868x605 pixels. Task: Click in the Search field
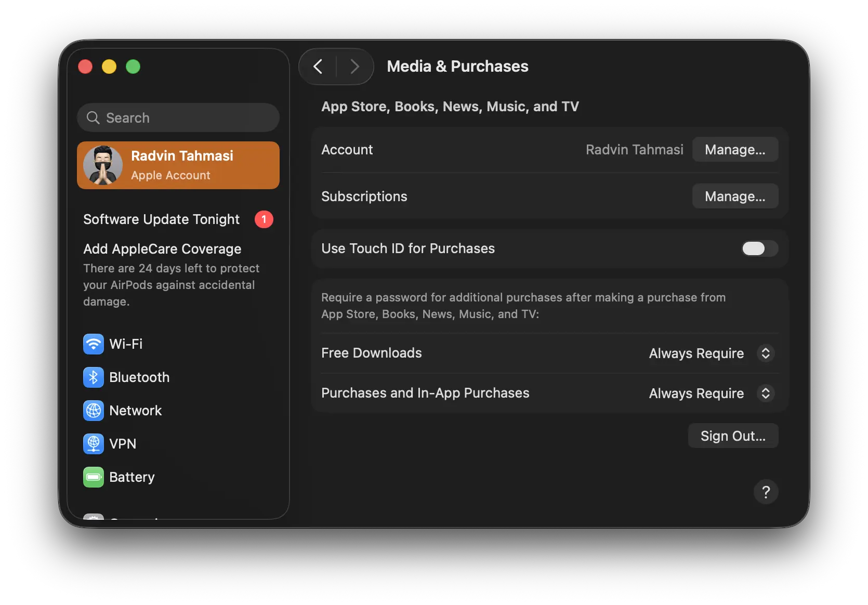point(178,118)
